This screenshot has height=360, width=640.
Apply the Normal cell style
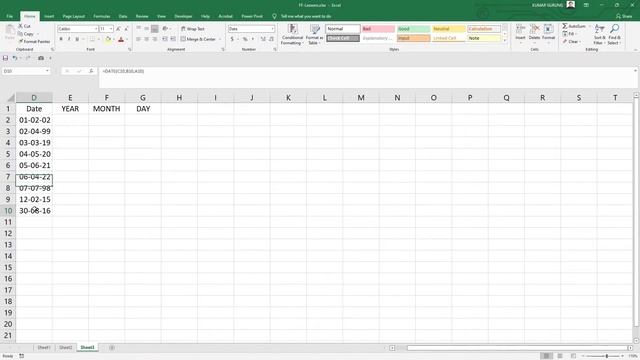point(343,29)
